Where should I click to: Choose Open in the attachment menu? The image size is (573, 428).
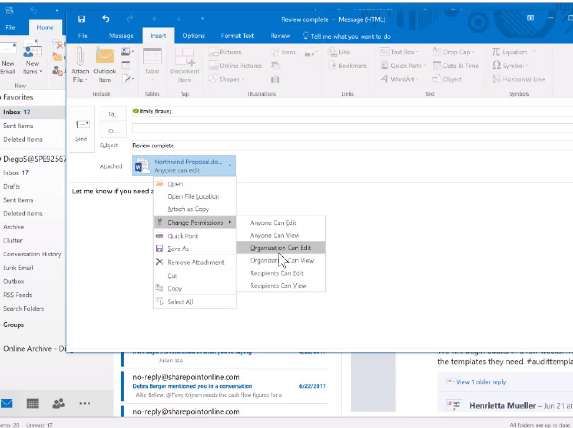click(194, 184)
